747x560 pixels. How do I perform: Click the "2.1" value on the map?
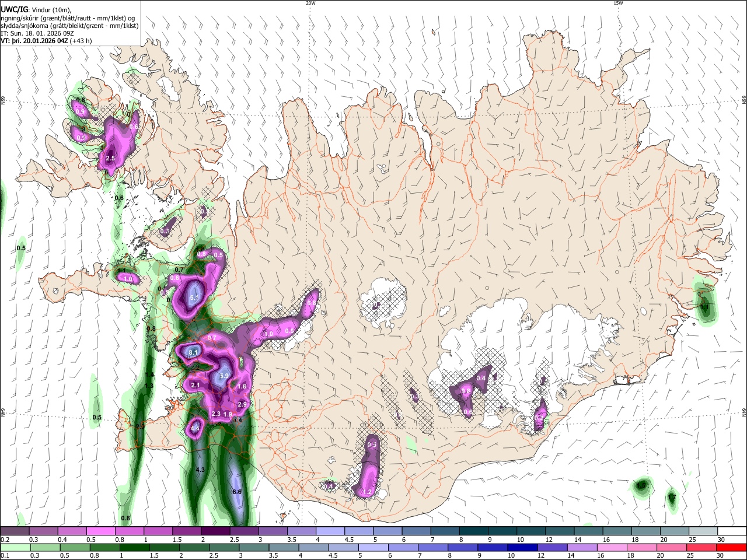(196, 385)
